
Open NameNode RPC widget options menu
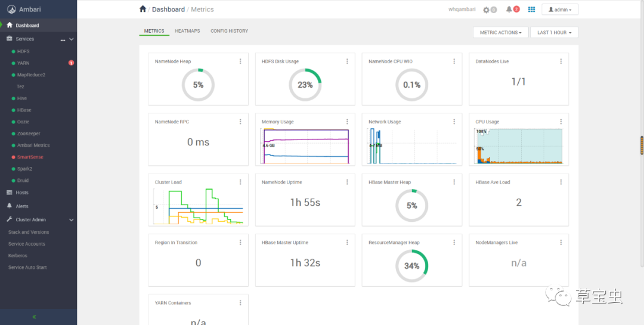point(240,122)
